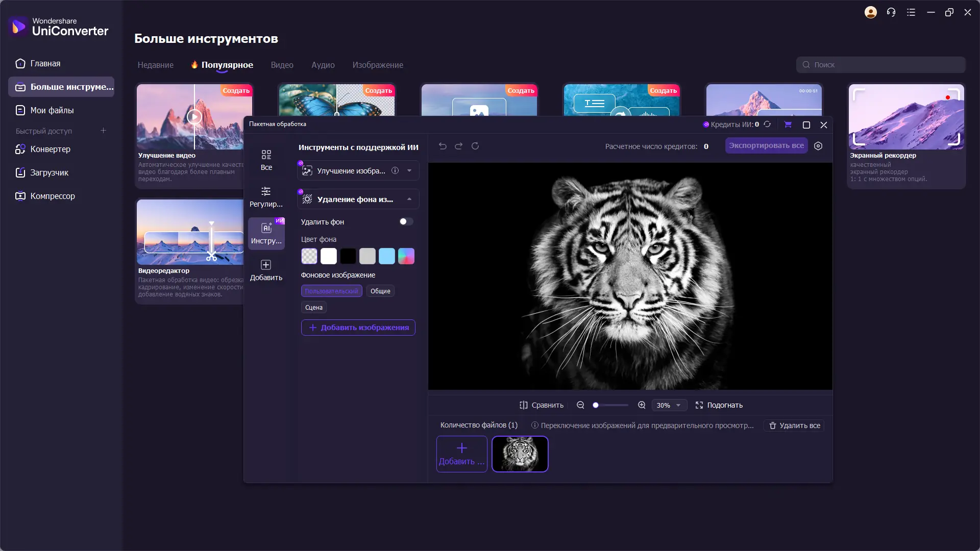Click the zoom out magnifier icon
Screen dimensions: 980x551
(580, 405)
